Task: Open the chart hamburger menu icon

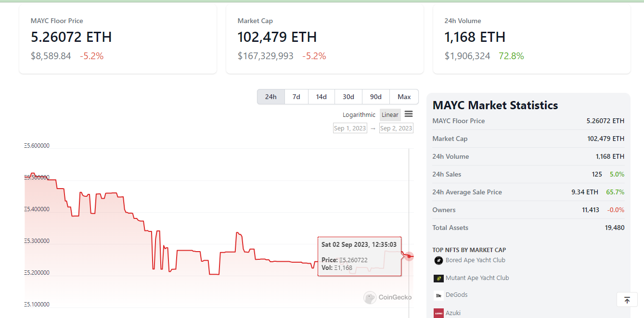Action: click(x=409, y=114)
